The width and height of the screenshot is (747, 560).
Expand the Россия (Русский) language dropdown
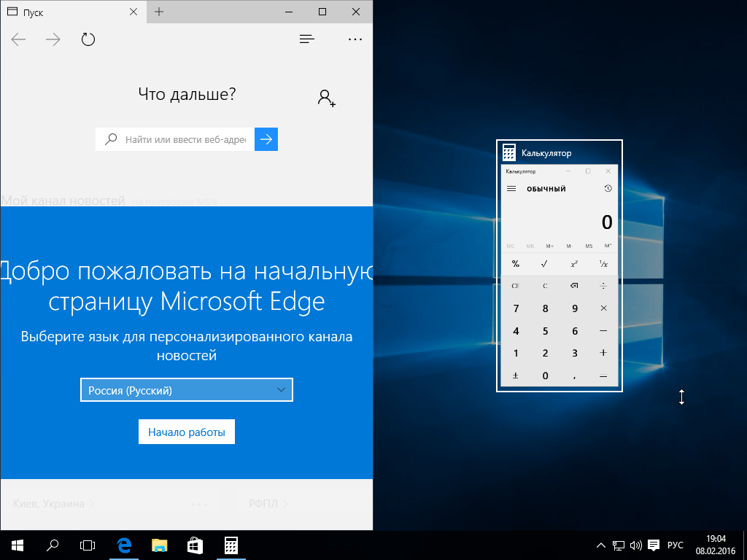(186, 390)
